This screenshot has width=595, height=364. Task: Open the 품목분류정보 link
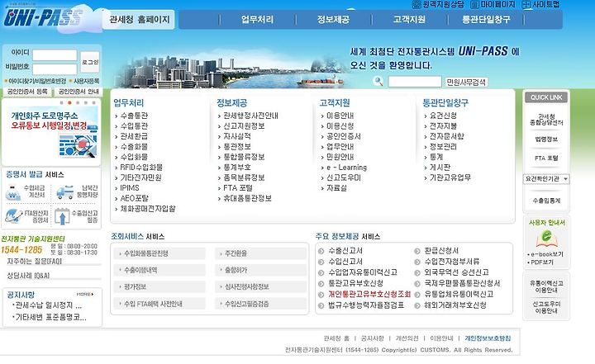pyautogui.click(x=244, y=177)
